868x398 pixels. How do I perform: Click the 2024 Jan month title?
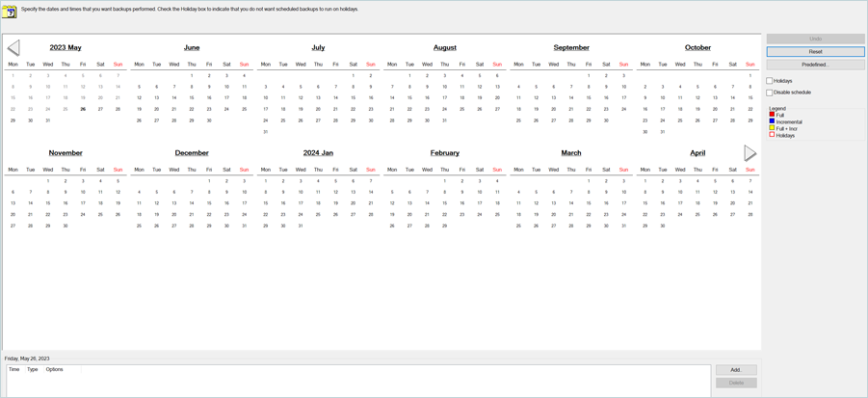[318, 153]
